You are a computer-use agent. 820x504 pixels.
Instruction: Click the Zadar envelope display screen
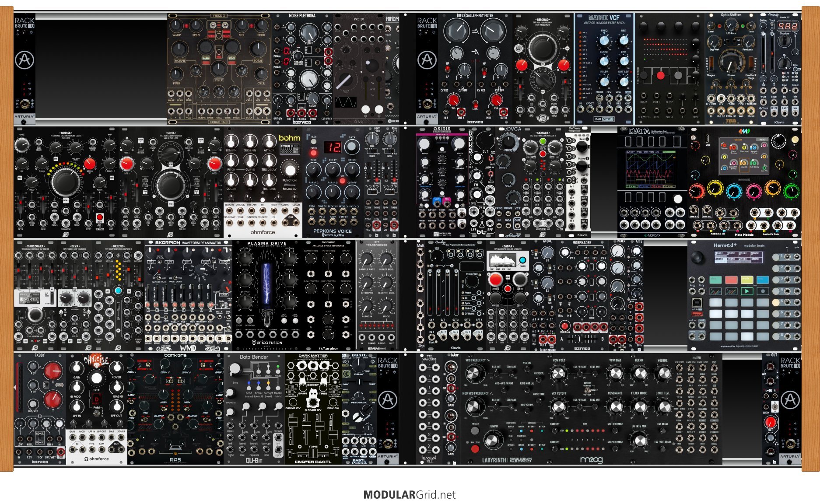click(503, 260)
